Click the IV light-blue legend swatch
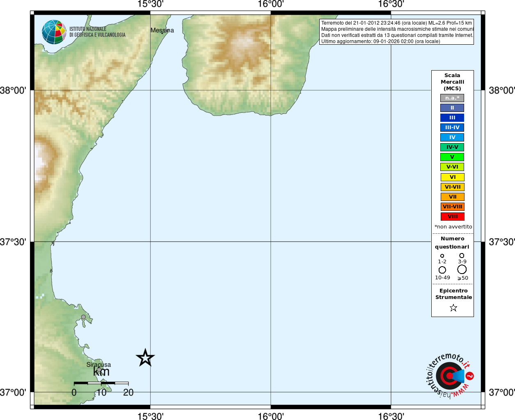The image size is (515, 420). click(x=452, y=137)
